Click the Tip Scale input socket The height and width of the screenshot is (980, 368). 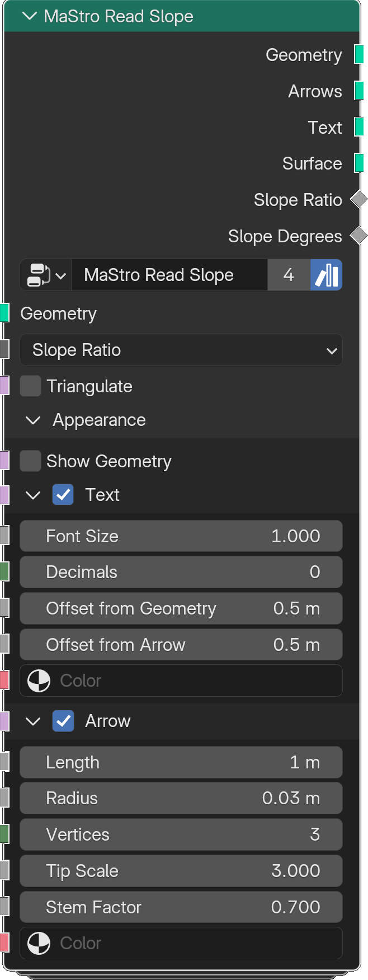[x=4, y=870]
